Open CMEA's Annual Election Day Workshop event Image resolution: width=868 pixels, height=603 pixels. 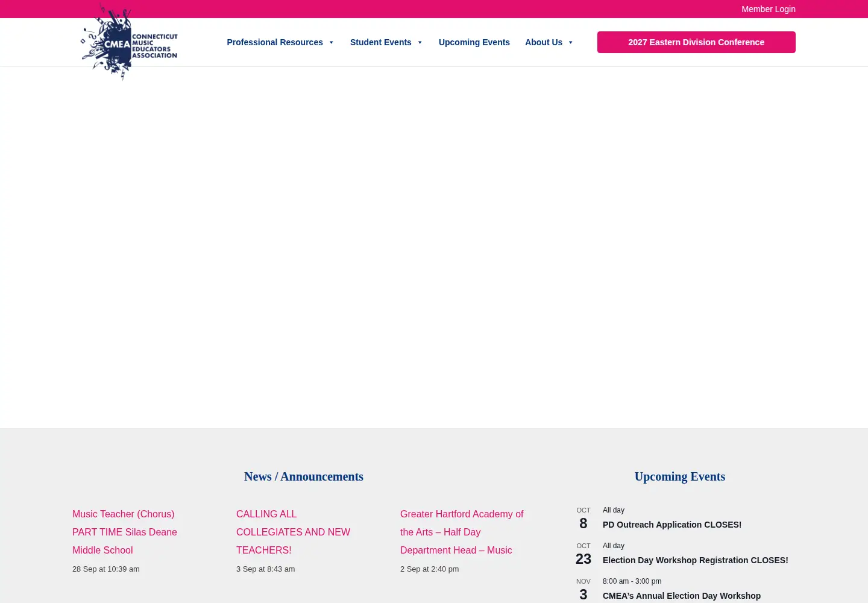point(682,596)
